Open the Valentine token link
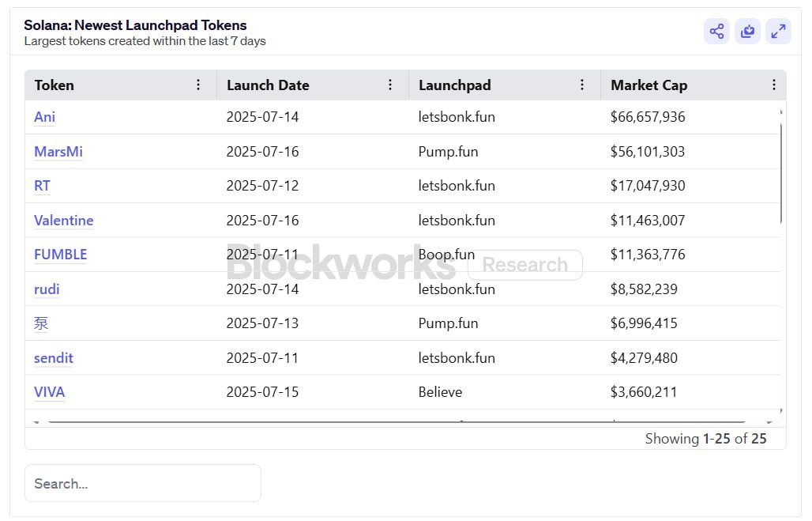This screenshot has height=521, width=812. (x=64, y=221)
